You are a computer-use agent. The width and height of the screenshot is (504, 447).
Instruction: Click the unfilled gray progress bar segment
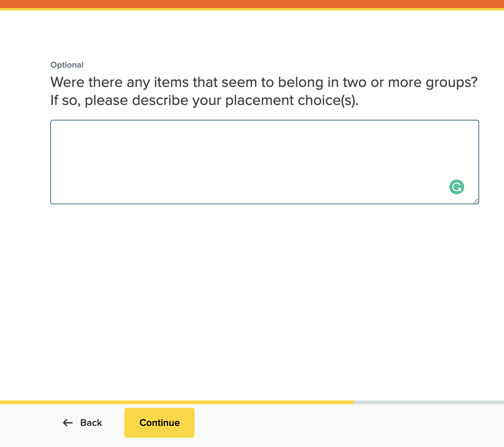click(429, 402)
